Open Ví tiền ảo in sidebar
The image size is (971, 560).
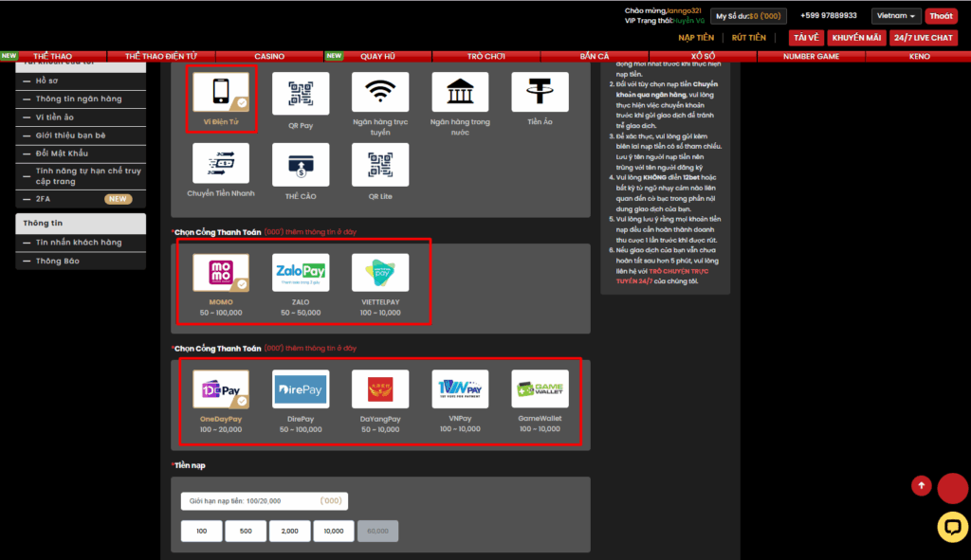tap(81, 117)
